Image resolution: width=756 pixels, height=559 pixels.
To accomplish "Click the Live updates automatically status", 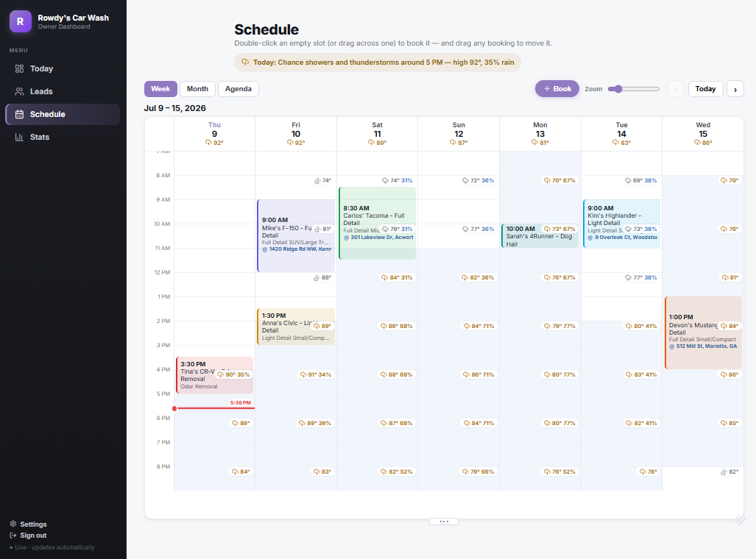I will (52, 547).
